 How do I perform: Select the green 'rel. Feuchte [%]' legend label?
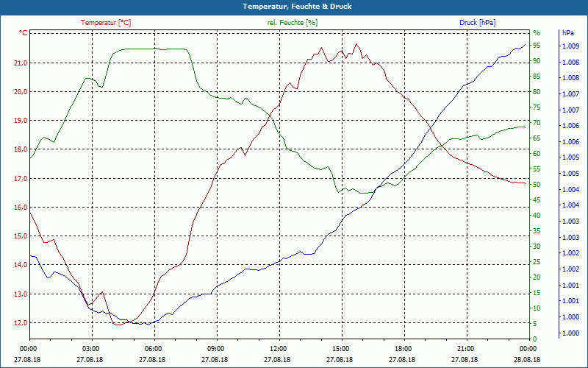pos(293,23)
